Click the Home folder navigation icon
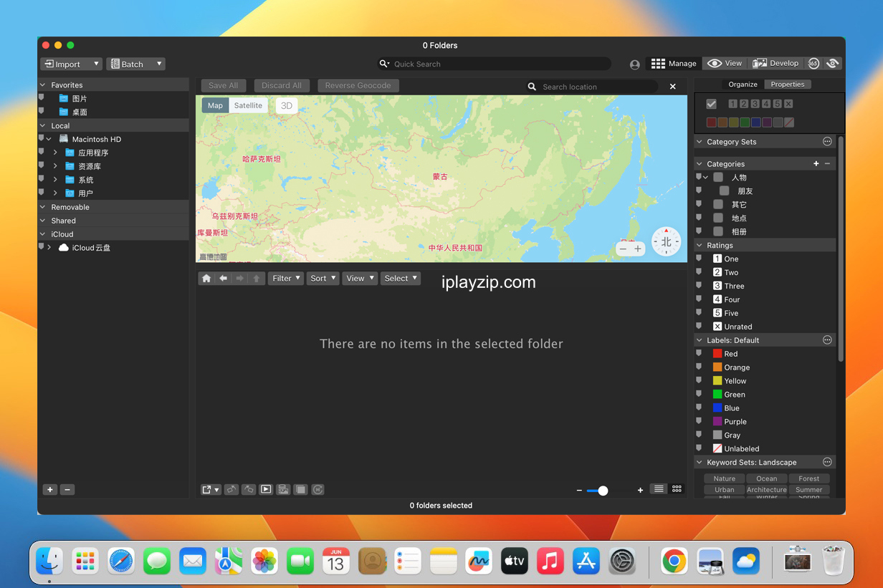883x588 pixels. point(206,279)
